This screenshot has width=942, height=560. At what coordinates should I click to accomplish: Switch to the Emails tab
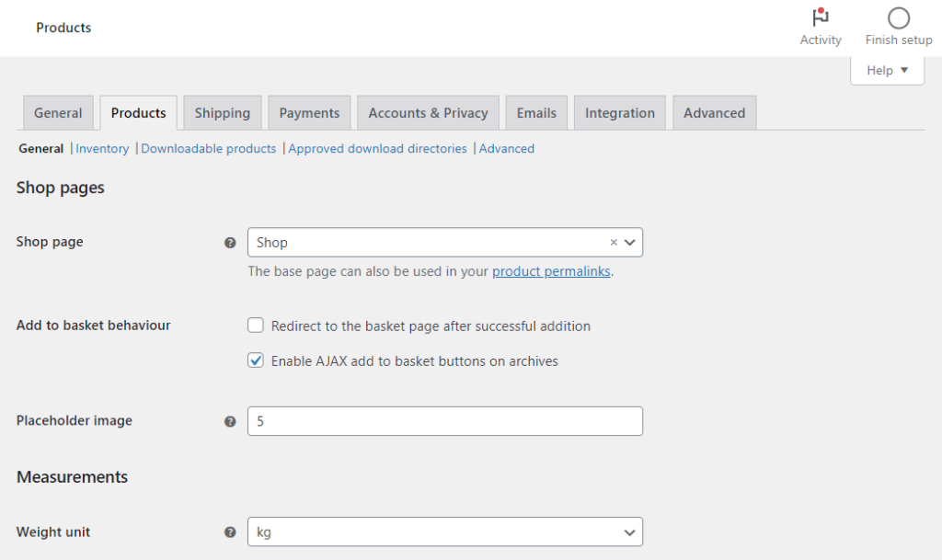click(x=535, y=111)
